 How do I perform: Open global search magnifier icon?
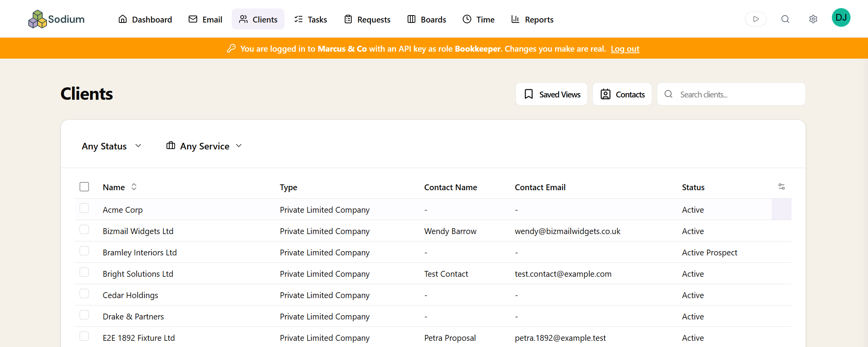pos(785,19)
